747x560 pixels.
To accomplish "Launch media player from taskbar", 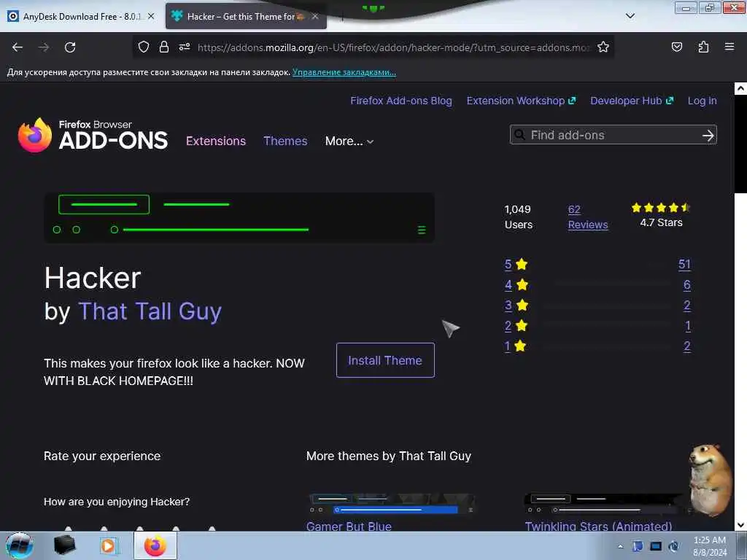I will coord(108,545).
